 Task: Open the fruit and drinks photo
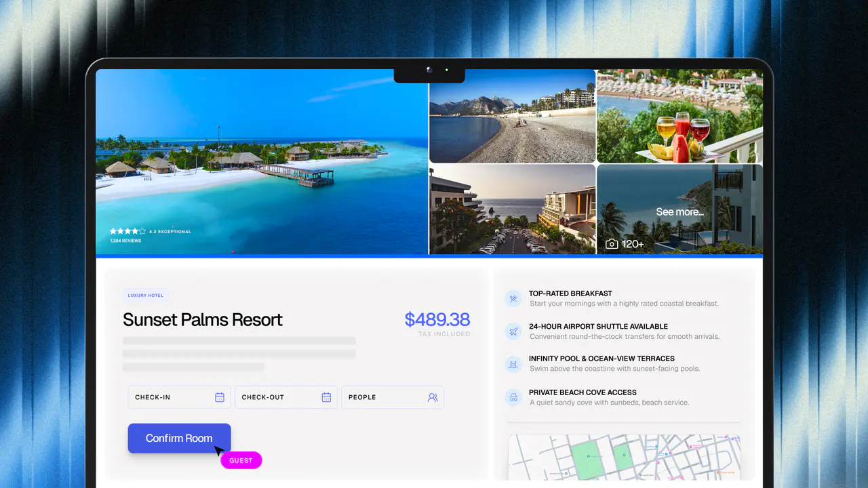(679, 116)
